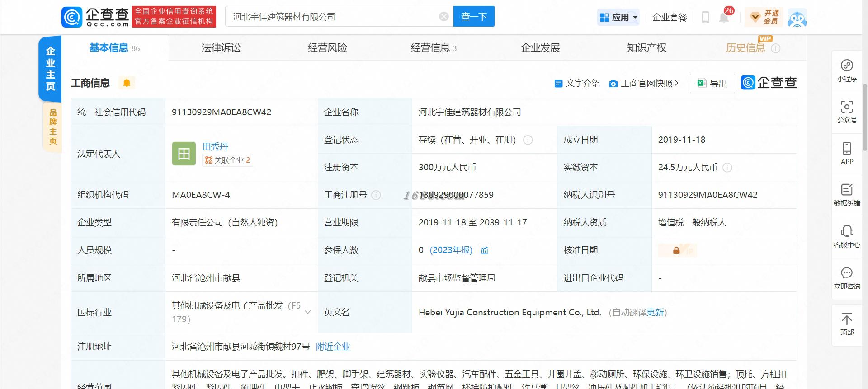
Task: Click the 导出 export button
Action: pos(712,83)
